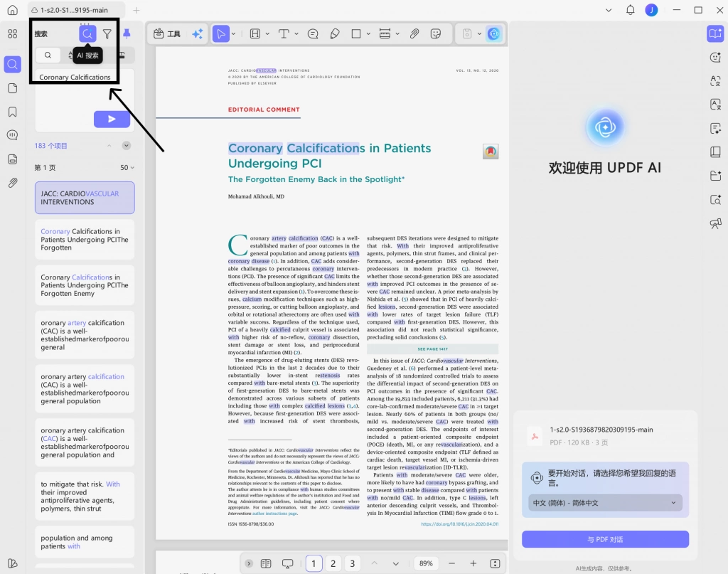Click the attachment paperclip tool in toolbar
The height and width of the screenshot is (574, 728).
pyautogui.click(x=414, y=34)
